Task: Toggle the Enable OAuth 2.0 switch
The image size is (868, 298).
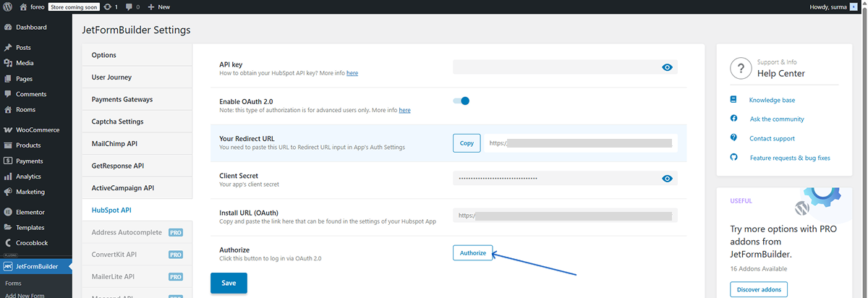Action: point(461,101)
